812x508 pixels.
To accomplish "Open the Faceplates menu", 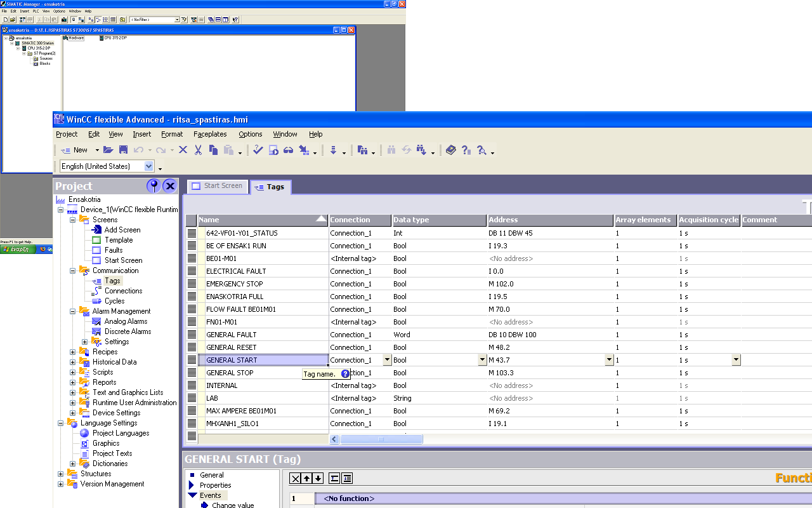I will [x=210, y=134].
